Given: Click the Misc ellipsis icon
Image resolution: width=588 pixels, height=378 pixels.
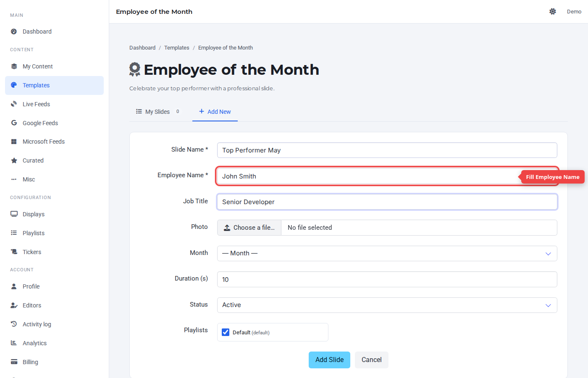Looking at the screenshot, I should (x=14, y=179).
